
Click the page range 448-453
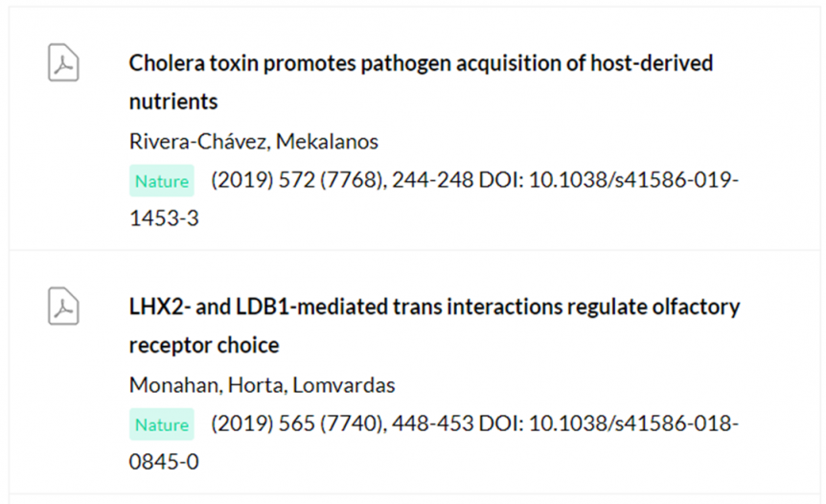(x=424, y=424)
